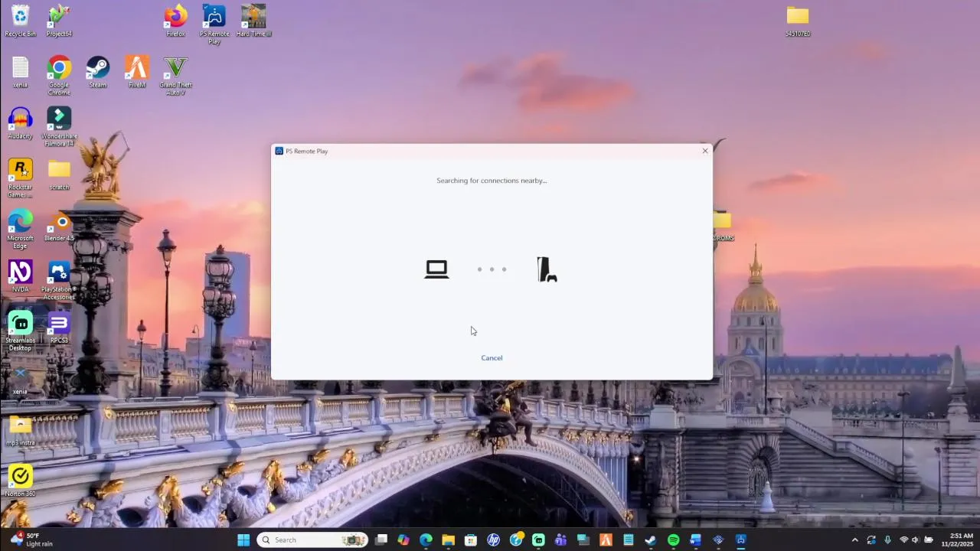Select the Audacity desktop shortcut
Viewport: 980px width, 551px height.
point(21,123)
